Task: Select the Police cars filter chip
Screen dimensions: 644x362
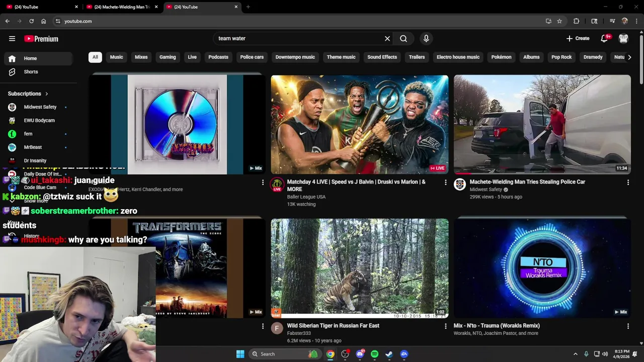Action: click(252, 57)
